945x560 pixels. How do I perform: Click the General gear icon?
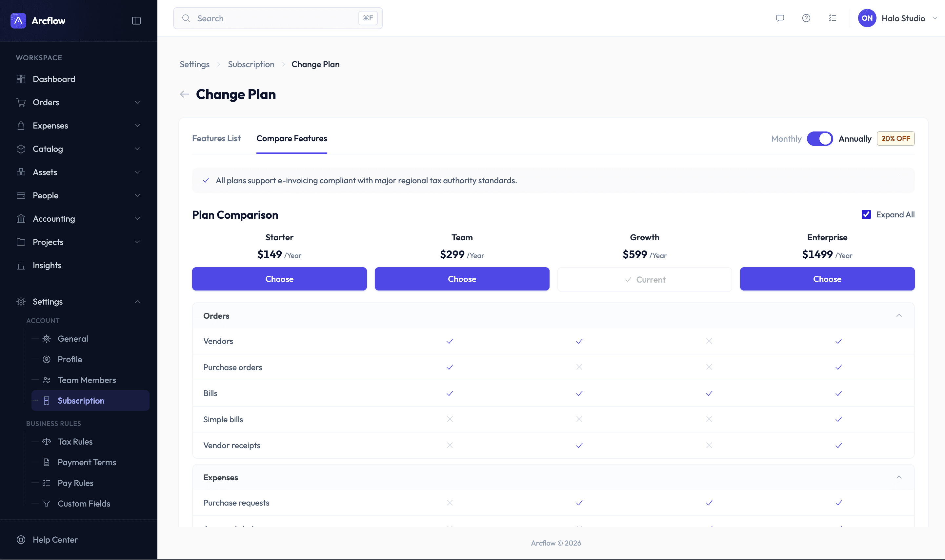(47, 338)
